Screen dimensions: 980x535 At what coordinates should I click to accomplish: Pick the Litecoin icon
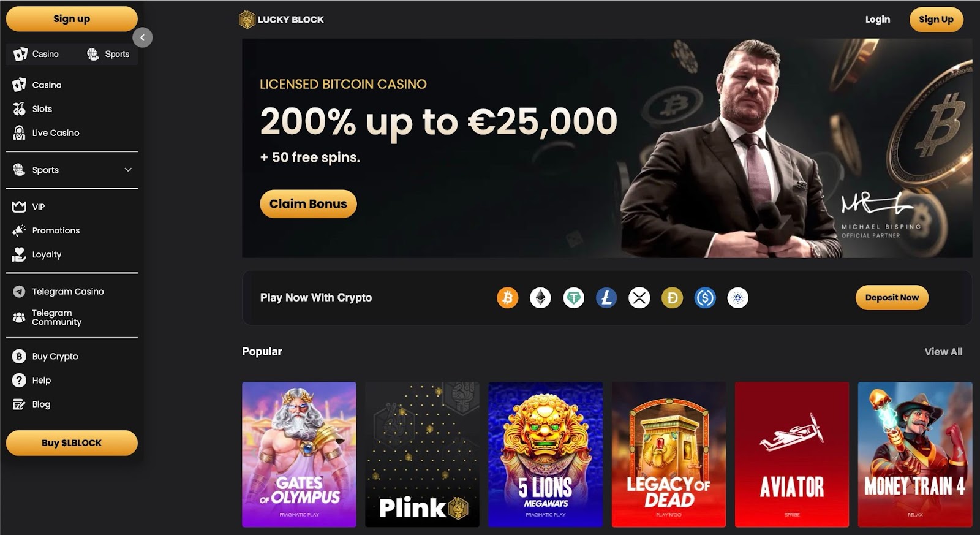point(606,298)
